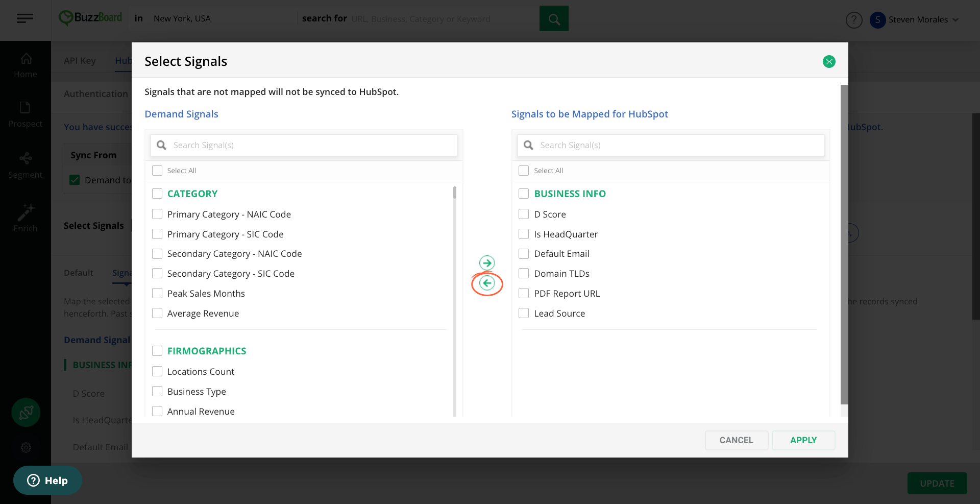The width and height of the screenshot is (980, 504).
Task: Go to Home in the sidebar
Action: (26, 65)
